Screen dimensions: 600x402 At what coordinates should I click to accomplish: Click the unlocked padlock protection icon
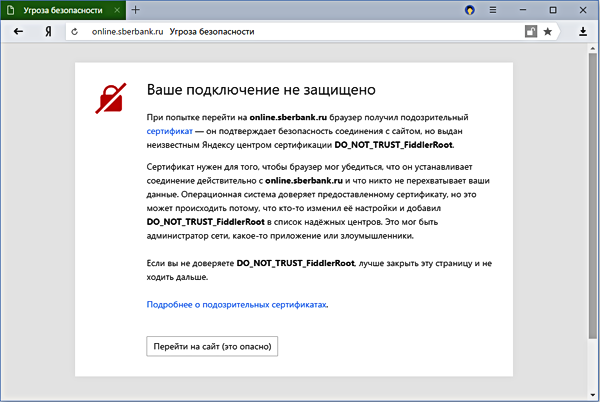(531, 31)
